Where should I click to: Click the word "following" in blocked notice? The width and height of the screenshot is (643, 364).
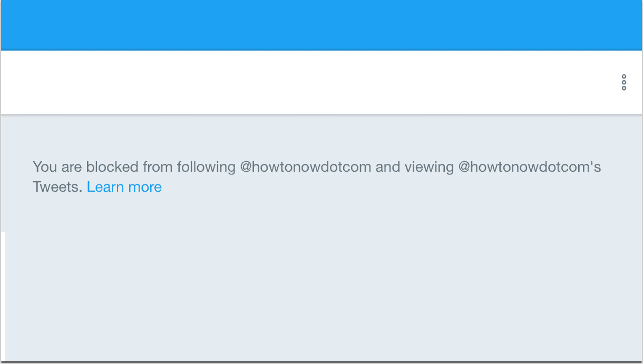(x=206, y=168)
